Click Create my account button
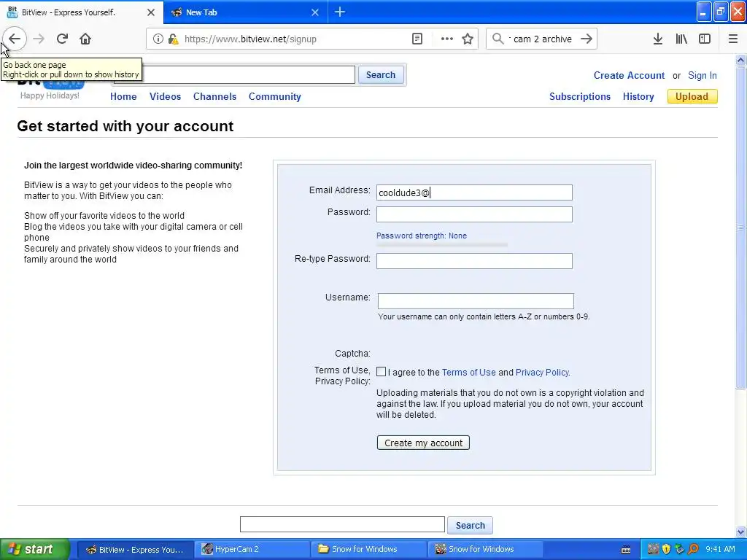 click(423, 443)
